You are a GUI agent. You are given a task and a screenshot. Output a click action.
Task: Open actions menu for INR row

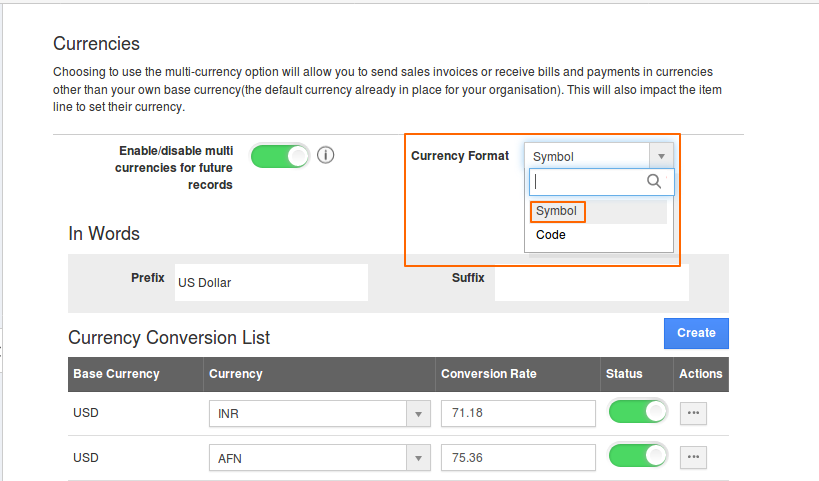(693, 412)
